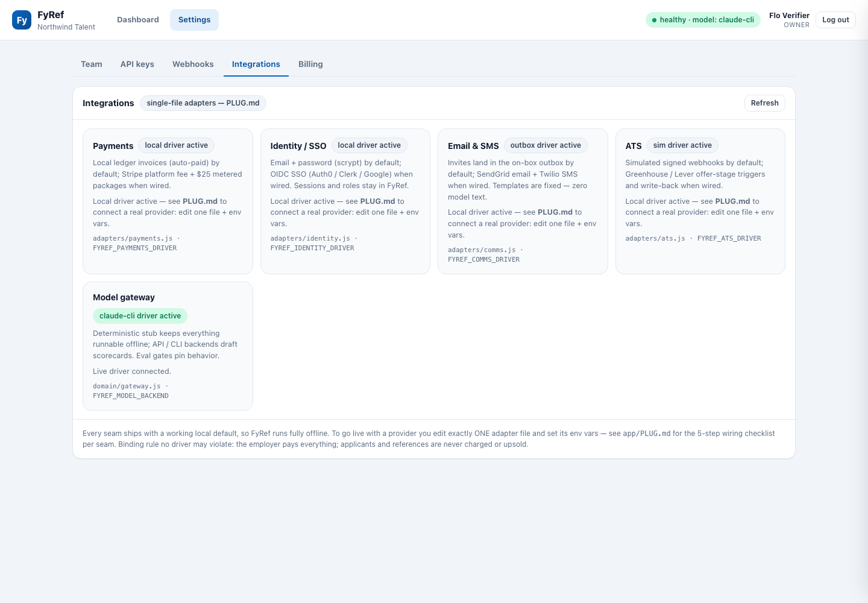Click the FYREF_ATS_DRIVER env var text
Image resolution: width=868 pixels, height=603 pixels.
[x=729, y=239]
